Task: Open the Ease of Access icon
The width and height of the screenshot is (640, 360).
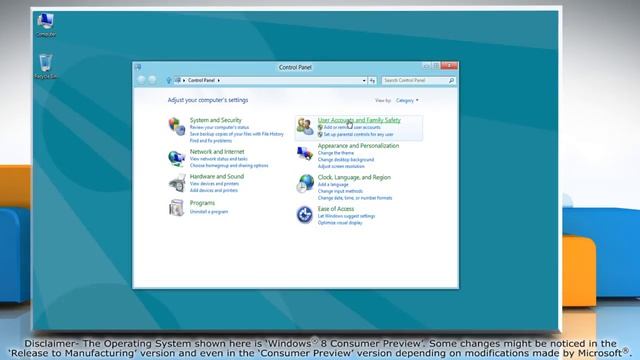Action: click(x=305, y=215)
